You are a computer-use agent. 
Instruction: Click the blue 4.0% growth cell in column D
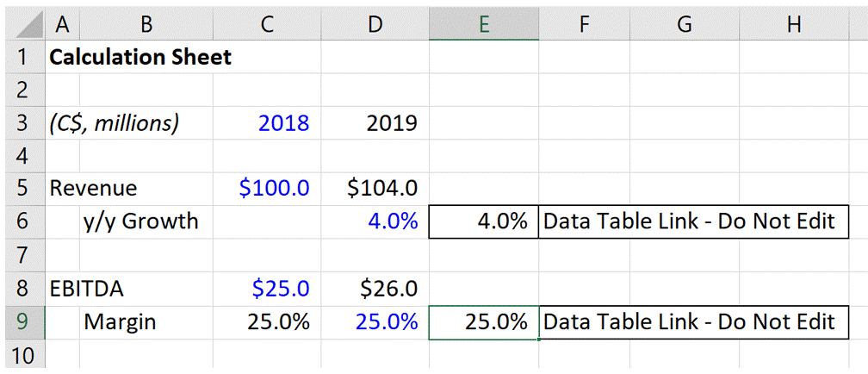coord(393,221)
